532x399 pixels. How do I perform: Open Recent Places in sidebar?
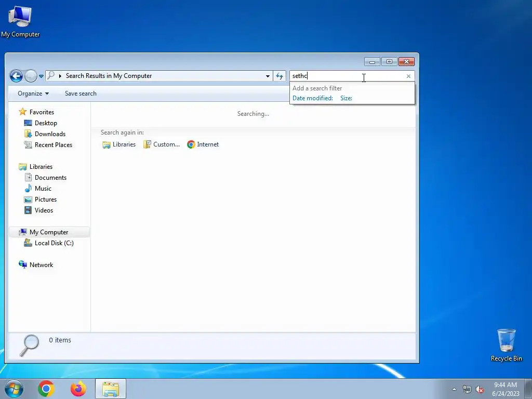[x=54, y=145]
